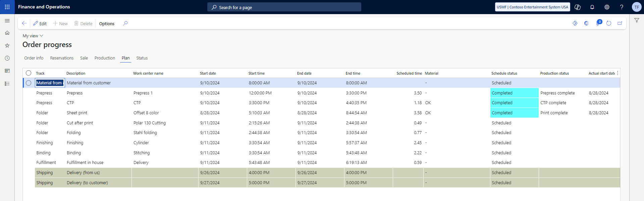Switch to the Order info tab
Image resolution: width=644 pixels, height=201 pixels.
coord(34,58)
